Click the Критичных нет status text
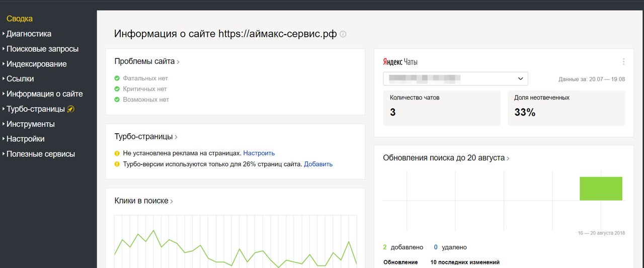This screenshot has width=644, height=268. click(x=145, y=89)
